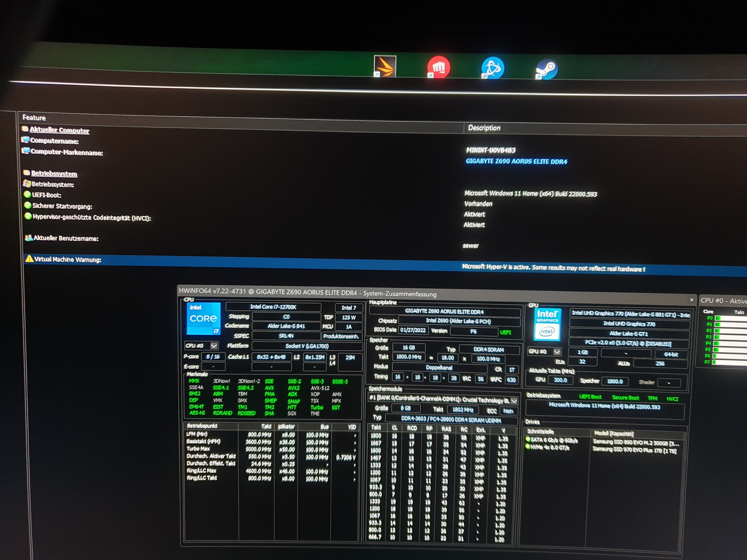The width and height of the screenshot is (747, 560).
Task: Open the Betriebssystem section link
Action: (x=54, y=173)
